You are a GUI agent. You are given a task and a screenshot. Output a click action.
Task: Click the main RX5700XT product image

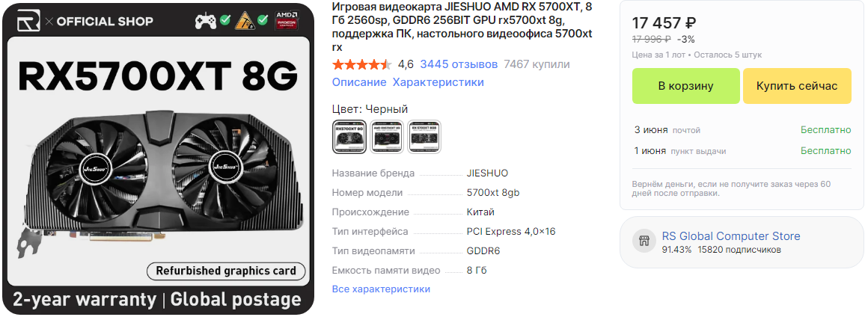coord(157,158)
